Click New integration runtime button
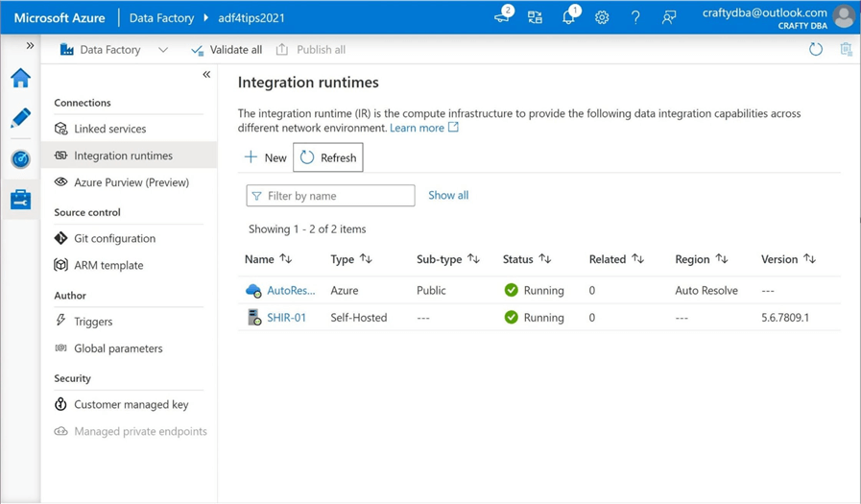The height and width of the screenshot is (504, 861). [x=265, y=157]
